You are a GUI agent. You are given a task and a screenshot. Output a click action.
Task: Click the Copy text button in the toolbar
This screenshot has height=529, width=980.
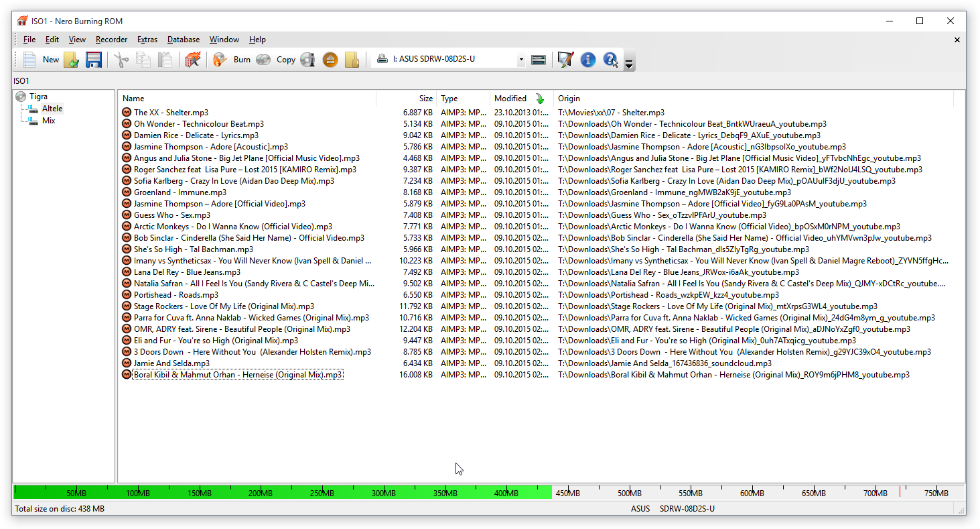click(x=286, y=60)
